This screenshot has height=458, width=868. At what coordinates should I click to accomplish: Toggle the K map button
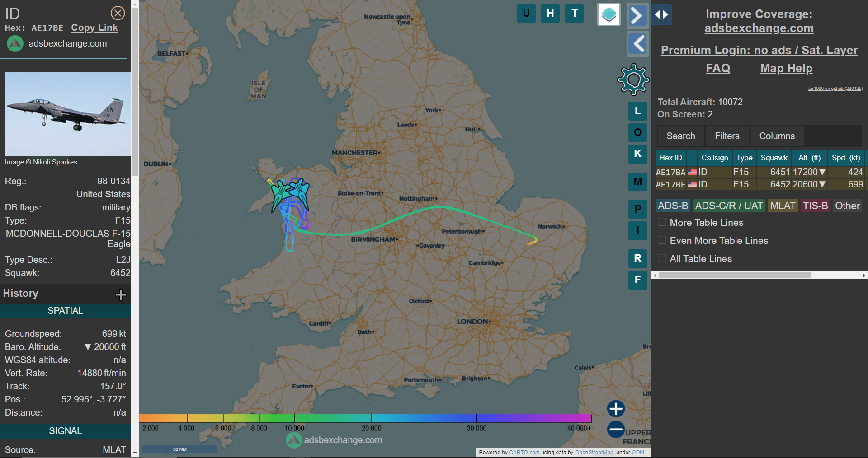(x=638, y=154)
